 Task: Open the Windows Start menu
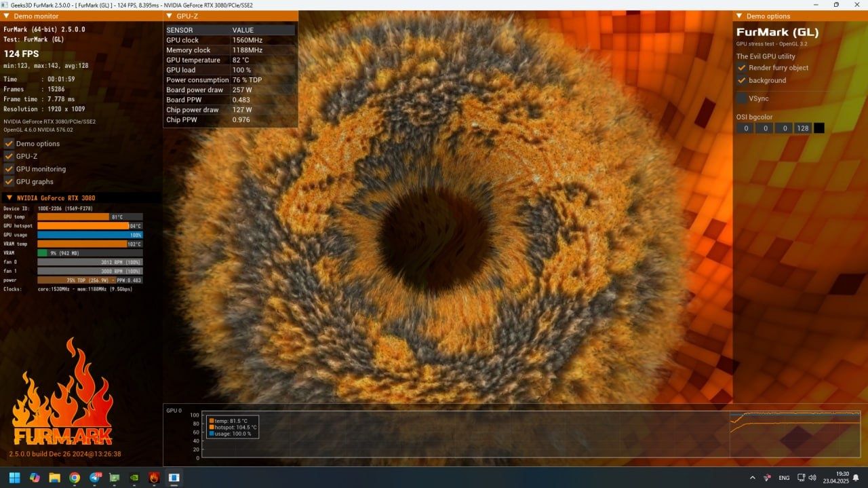[14, 478]
